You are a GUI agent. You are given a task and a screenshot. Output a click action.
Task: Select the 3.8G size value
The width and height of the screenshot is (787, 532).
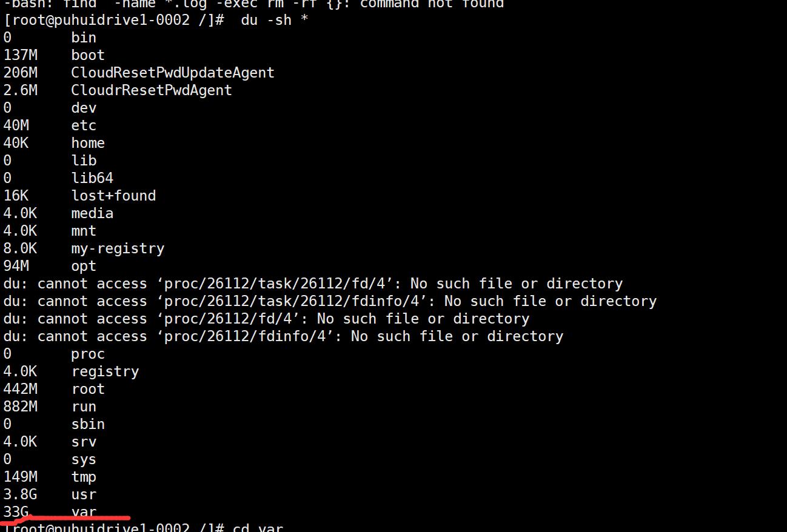click(20, 494)
